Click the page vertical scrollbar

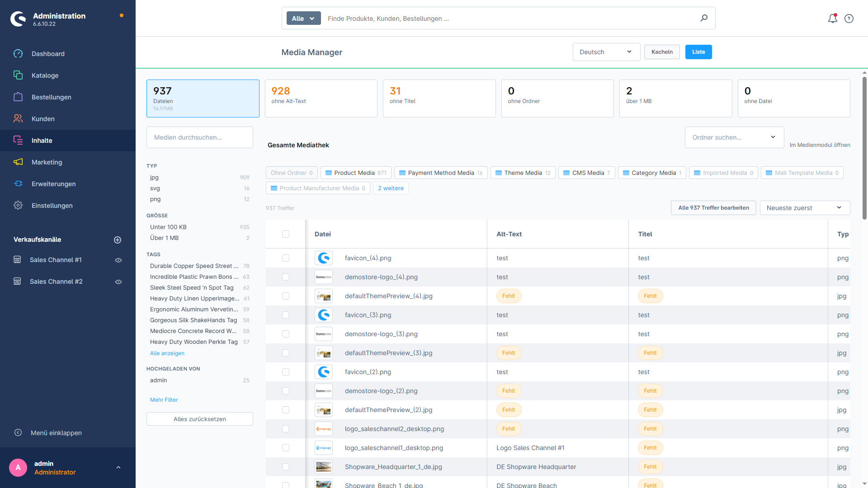tap(864, 148)
